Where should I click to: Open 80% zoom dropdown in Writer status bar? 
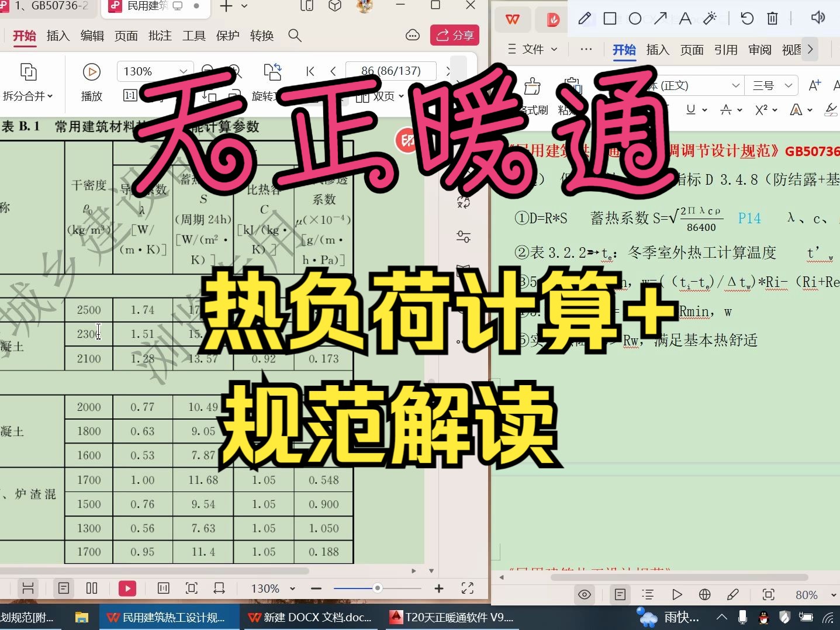[834, 596]
